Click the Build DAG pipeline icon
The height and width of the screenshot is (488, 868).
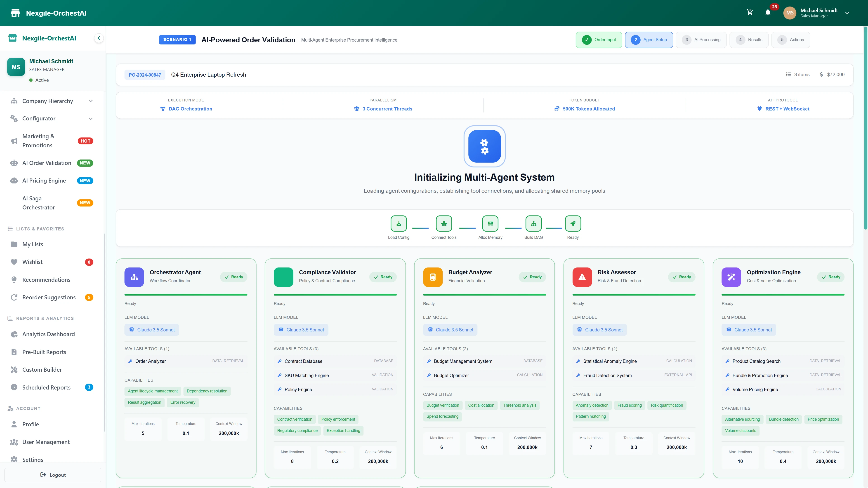tap(533, 223)
